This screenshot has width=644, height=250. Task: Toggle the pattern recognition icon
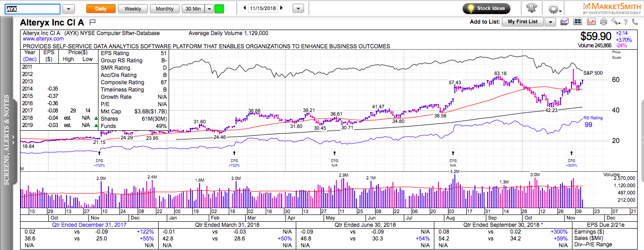pyautogui.click(x=591, y=21)
